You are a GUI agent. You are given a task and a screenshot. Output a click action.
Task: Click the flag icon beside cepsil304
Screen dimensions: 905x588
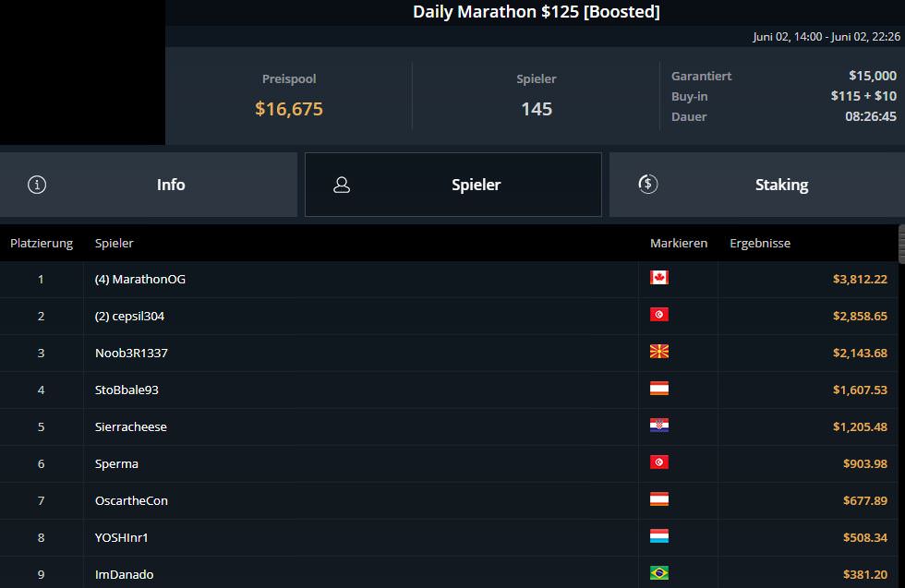coord(659,315)
